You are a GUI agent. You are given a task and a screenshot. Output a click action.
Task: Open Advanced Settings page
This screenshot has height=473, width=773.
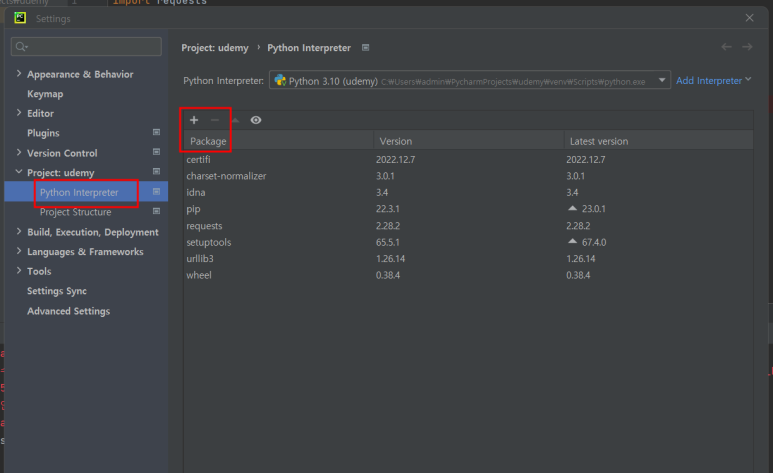pos(69,311)
